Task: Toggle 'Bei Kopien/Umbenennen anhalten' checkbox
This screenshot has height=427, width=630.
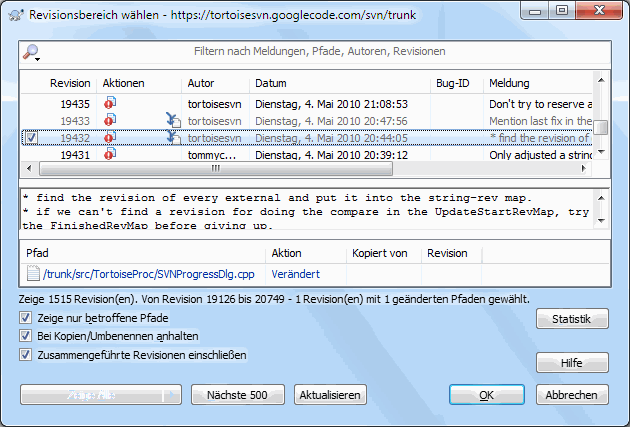Action: [25, 336]
